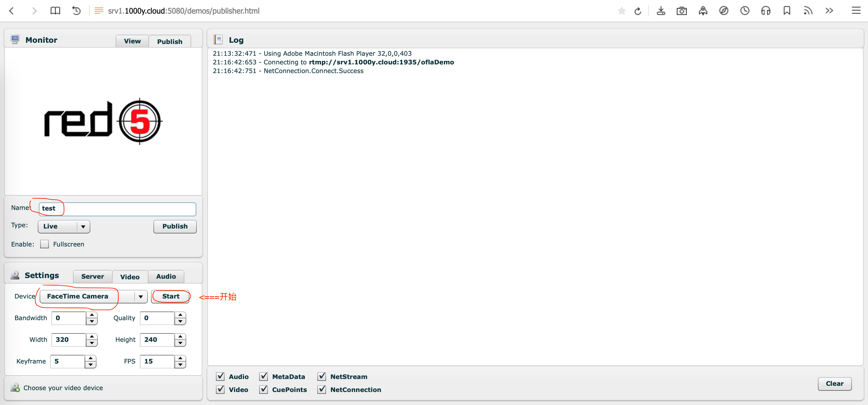
Task: Take a screenshot with camera icon
Action: click(x=682, y=11)
